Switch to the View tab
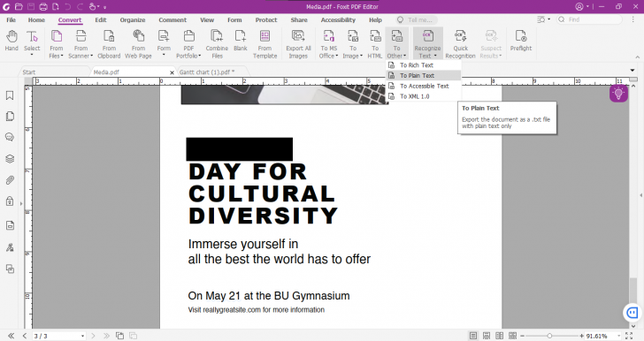The image size is (644, 341). point(207,19)
